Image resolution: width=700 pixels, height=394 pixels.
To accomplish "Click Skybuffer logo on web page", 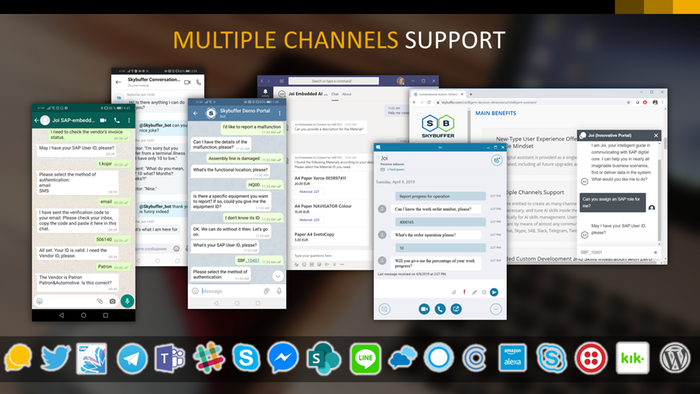I will click(x=438, y=126).
